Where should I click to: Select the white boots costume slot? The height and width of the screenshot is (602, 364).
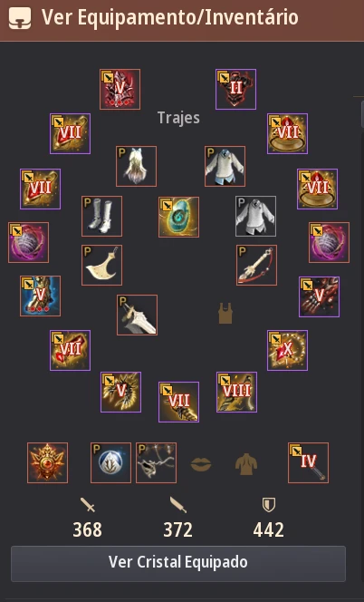pos(102,216)
